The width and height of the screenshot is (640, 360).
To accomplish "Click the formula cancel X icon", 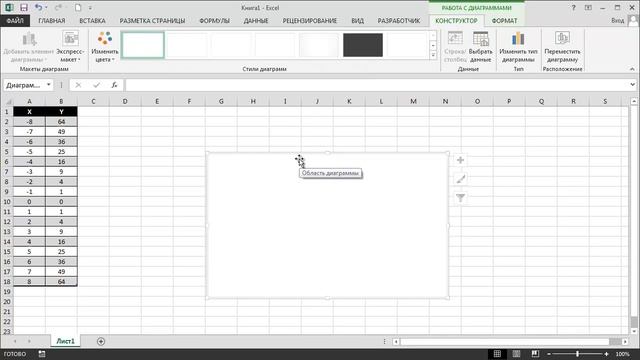I will tap(78, 85).
